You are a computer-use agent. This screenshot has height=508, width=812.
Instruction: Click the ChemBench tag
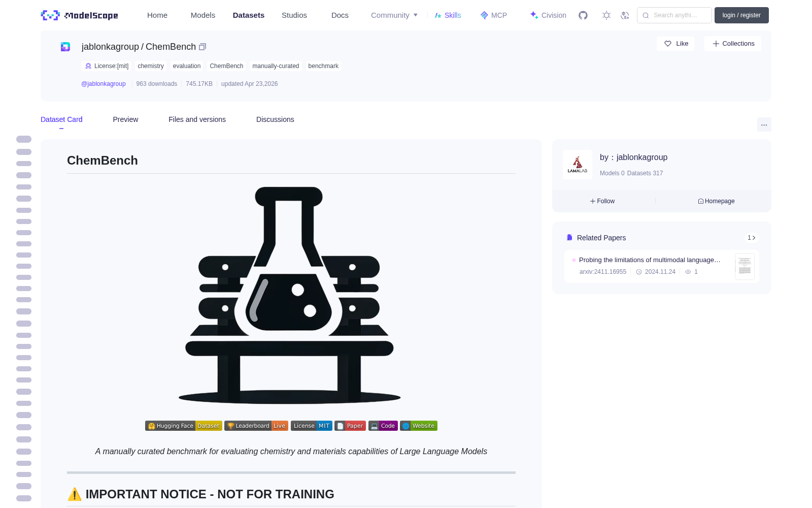click(226, 66)
